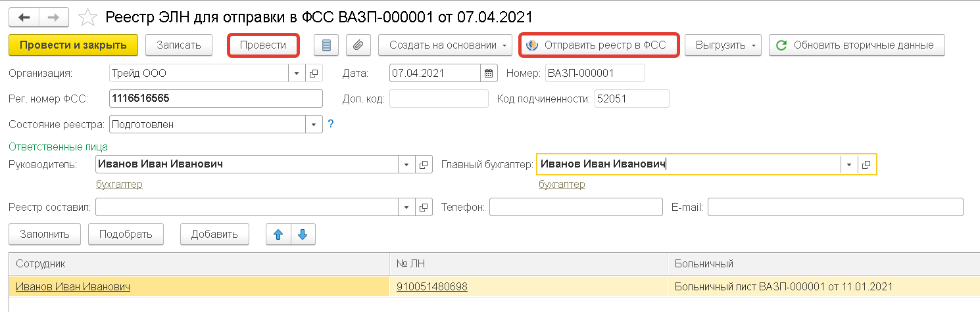
Task: Open sick leave number 910051480698 link
Action: click(x=432, y=286)
